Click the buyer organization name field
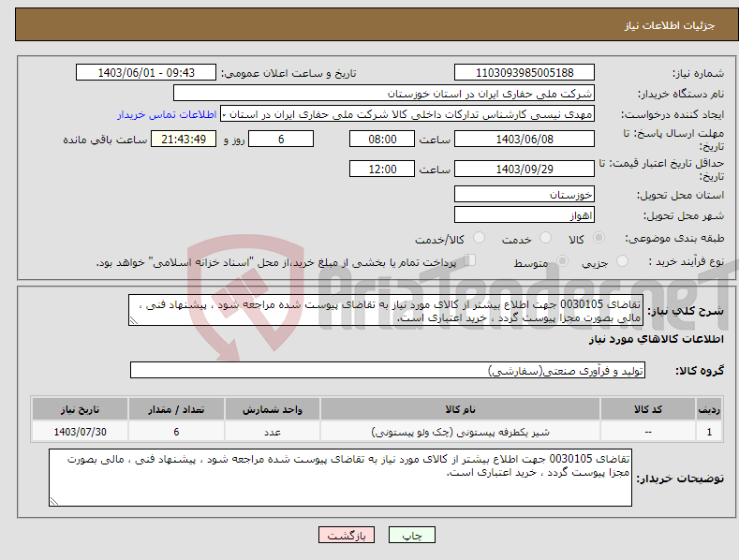 coord(384,94)
